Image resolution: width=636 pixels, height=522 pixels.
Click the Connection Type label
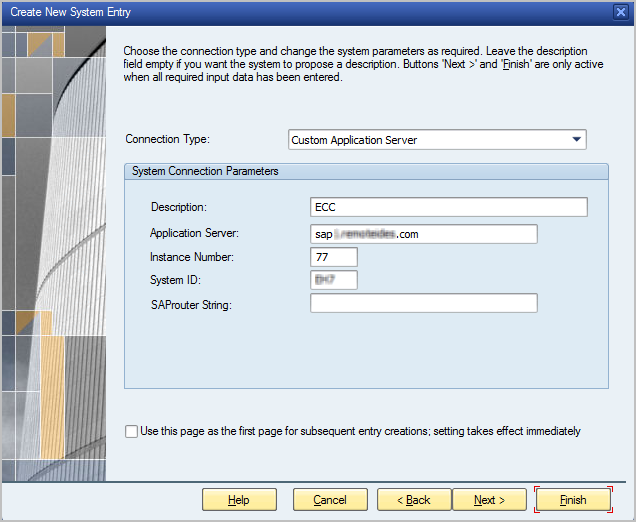click(167, 140)
